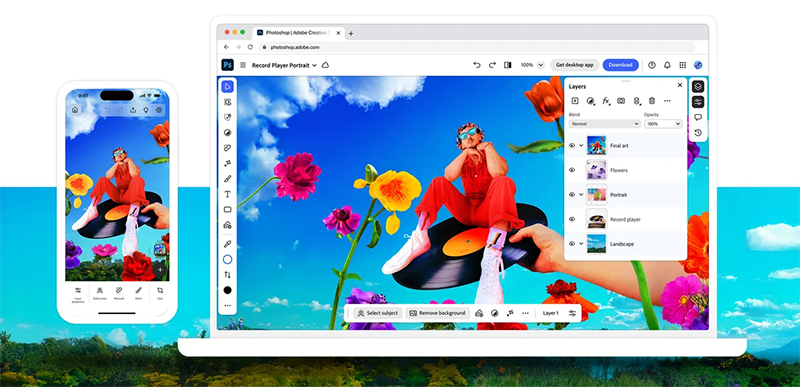800x387 pixels.
Task: Open the version history clock icon
Action: (x=698, y=133)
